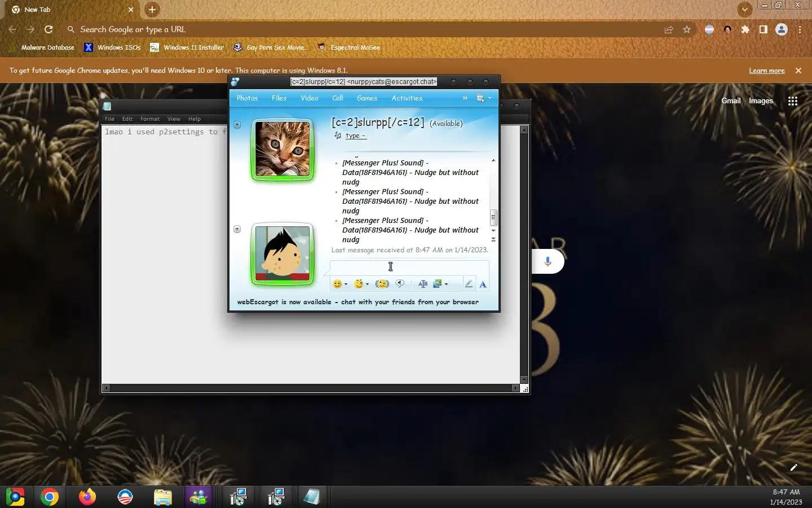812x508 pixels.
Task: Open the winks icon in chat toolbar
Action: tap(359, 284)
